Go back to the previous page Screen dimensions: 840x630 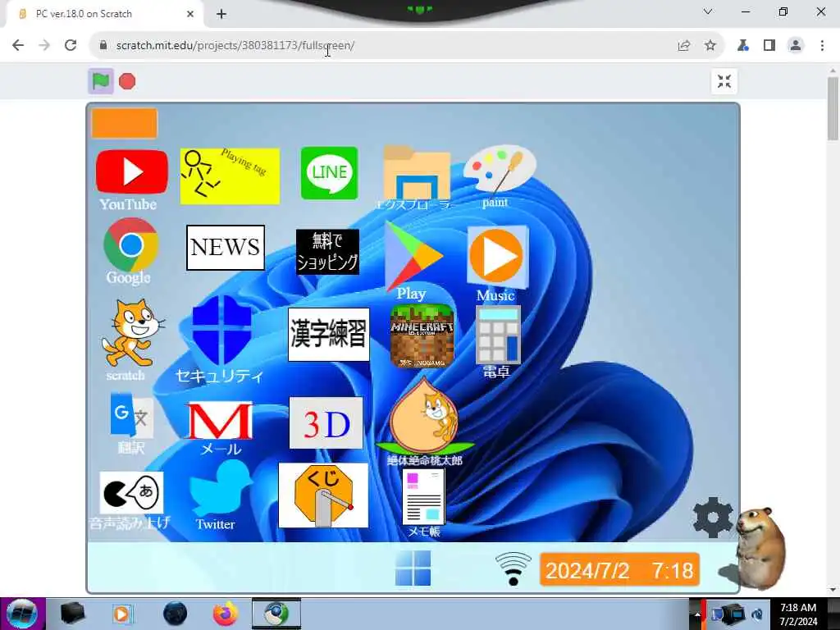pos(18,46)
